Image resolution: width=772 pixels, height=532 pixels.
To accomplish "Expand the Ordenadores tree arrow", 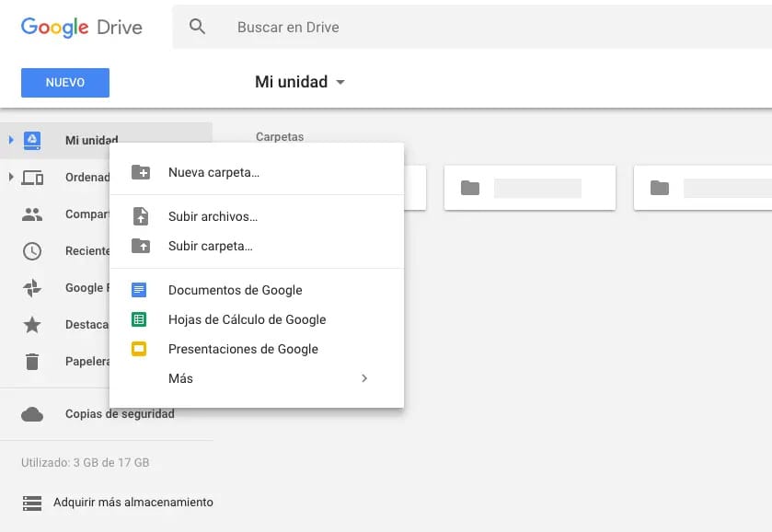I will (11, 177).
